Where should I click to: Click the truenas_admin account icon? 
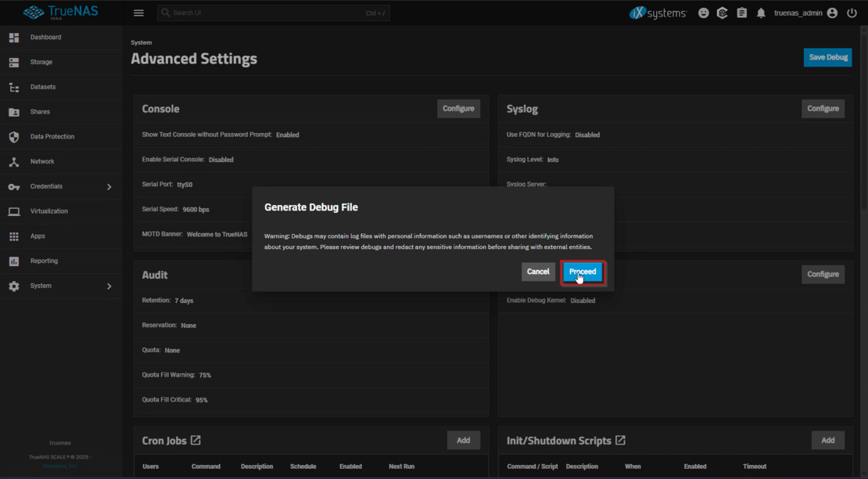(x=832, y=13)
